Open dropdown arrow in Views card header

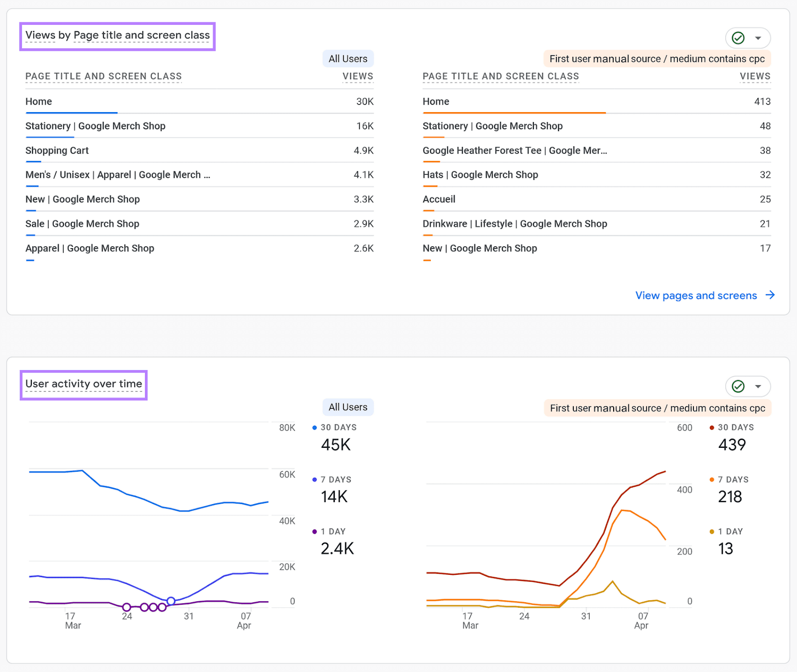coord(758,38)
